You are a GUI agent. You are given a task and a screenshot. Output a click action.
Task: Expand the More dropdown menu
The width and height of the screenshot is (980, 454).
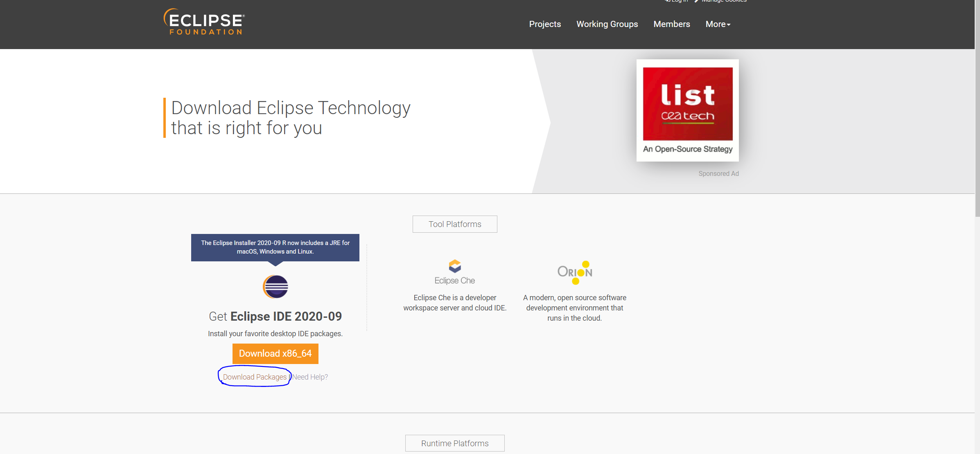pyautogui.click(x=718, y=24)
